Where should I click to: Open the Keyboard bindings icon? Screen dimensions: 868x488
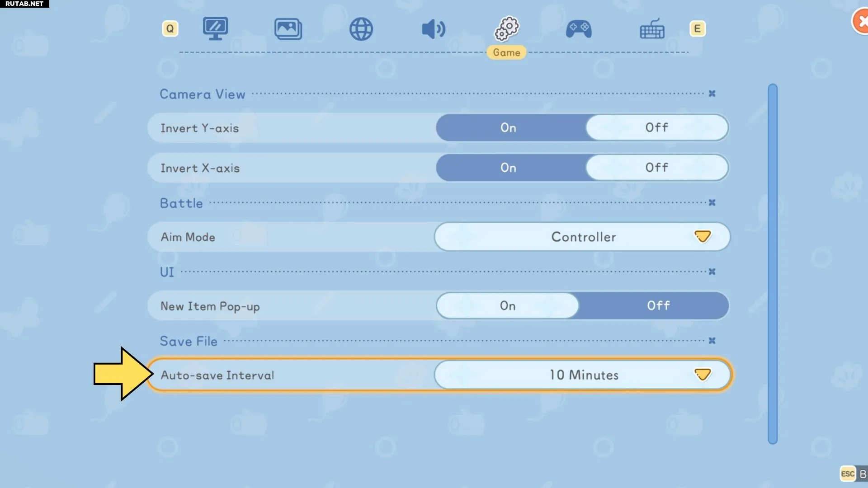[652, 29]
